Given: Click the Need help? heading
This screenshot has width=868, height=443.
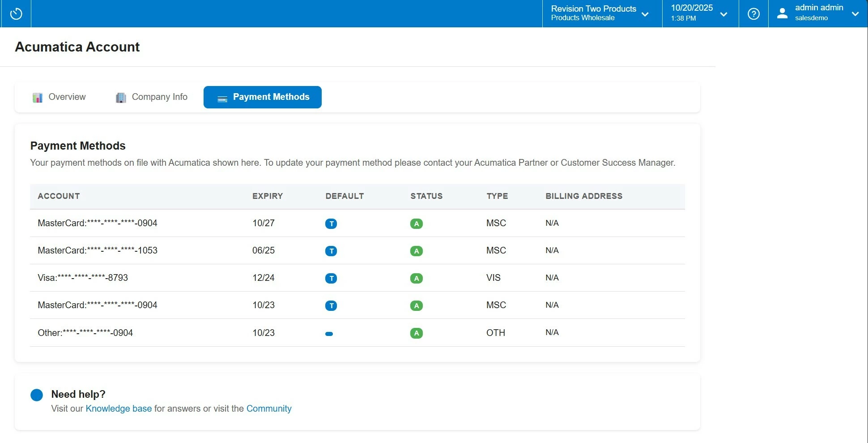Looking at the screenshot, I should pos(78,394).
